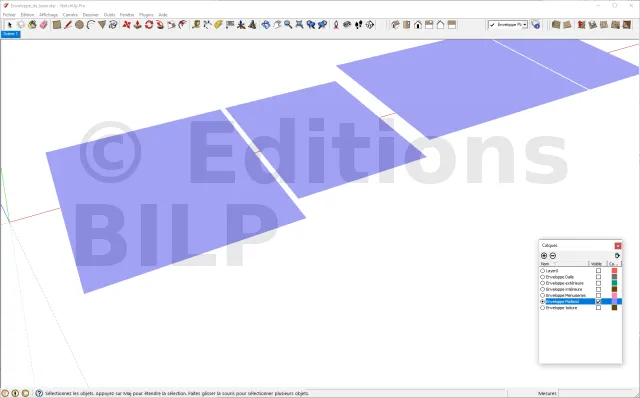Activate the Line pencil tool
This screenshot has height=398, width=640.
[68, 25]
